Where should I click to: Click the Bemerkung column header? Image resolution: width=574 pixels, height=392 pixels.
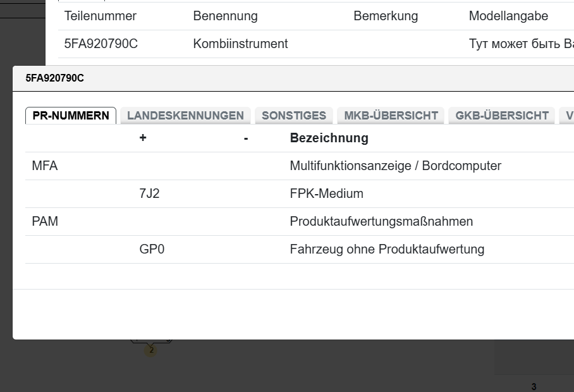[386, 16]
